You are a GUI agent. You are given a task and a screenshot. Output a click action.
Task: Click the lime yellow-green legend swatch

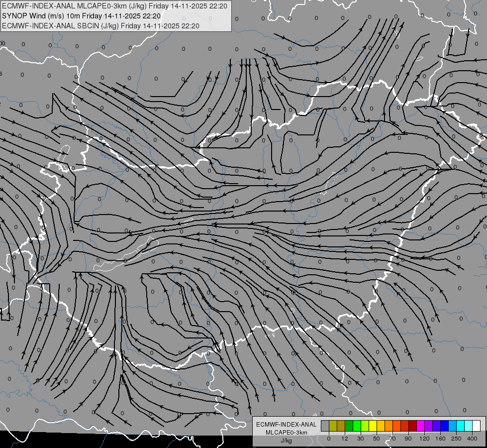[365, 426]
